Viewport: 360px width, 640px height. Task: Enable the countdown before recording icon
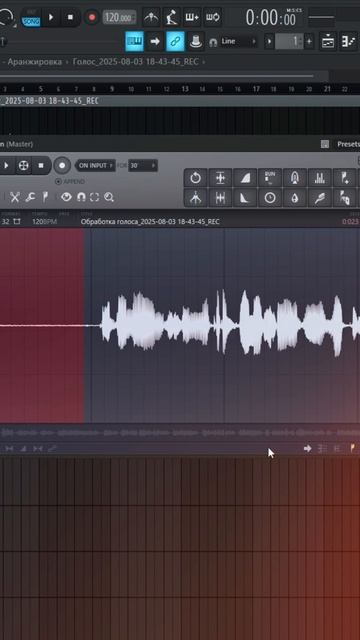coord(192,18)
